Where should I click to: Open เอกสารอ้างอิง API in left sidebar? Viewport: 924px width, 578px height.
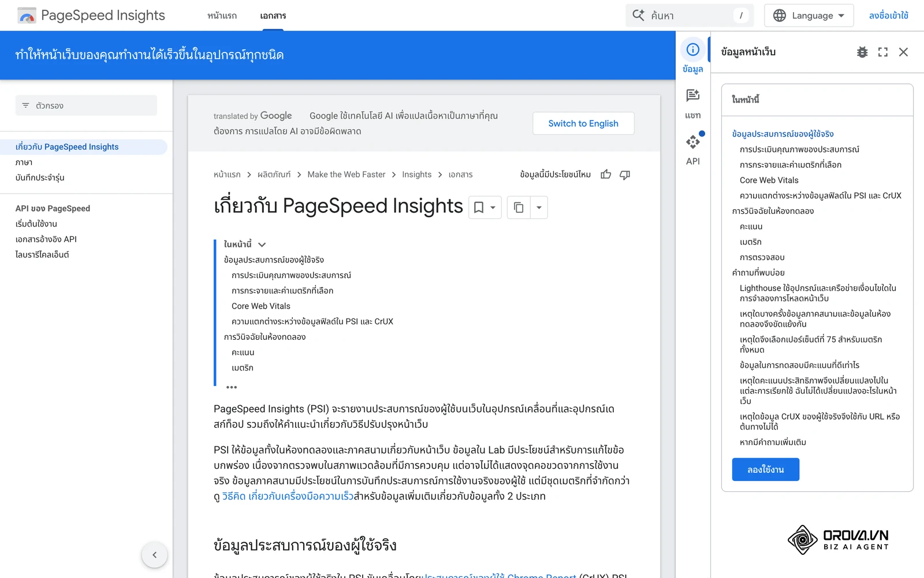pos(46,239)
